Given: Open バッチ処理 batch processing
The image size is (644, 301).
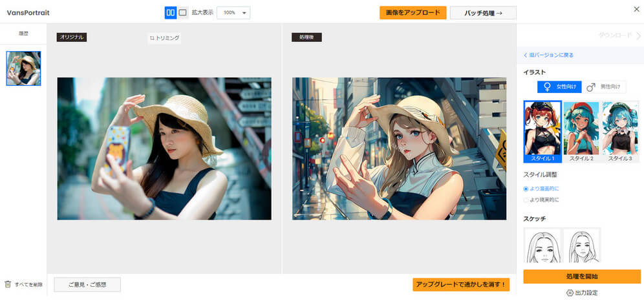Looking at the screenshot, I should point(483,13).
